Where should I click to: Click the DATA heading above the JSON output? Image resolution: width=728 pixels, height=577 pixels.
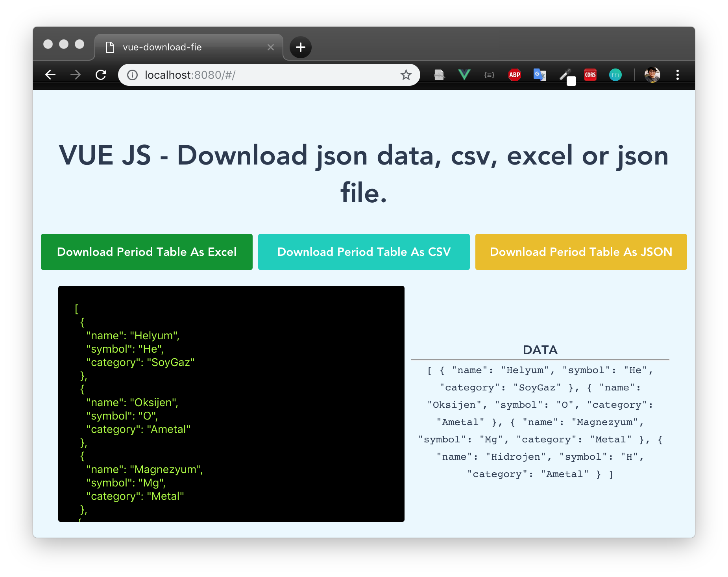click(540, 350)
